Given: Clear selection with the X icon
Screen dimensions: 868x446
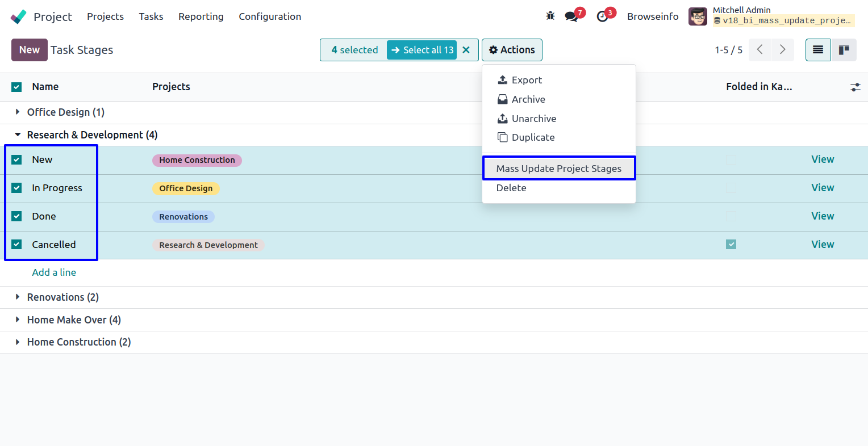Looking at the screenshot, I should pos(466,50).
